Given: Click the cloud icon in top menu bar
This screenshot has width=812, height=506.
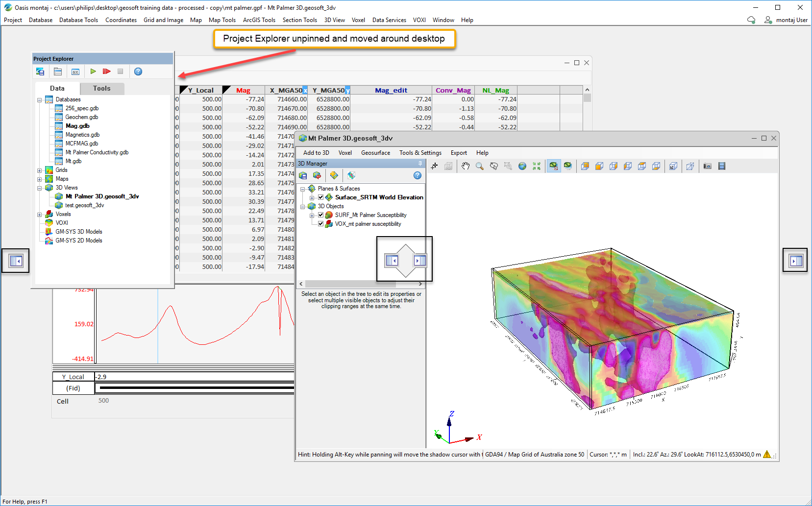Looking at the screenshot, I should (x=751, y=20).
